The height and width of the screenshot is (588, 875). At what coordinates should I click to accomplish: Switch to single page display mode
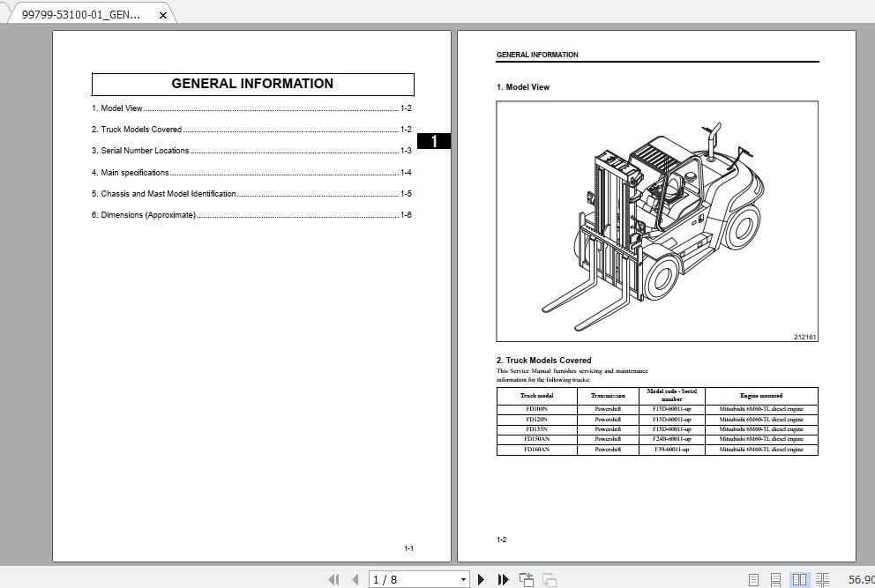tap(753, 579)
